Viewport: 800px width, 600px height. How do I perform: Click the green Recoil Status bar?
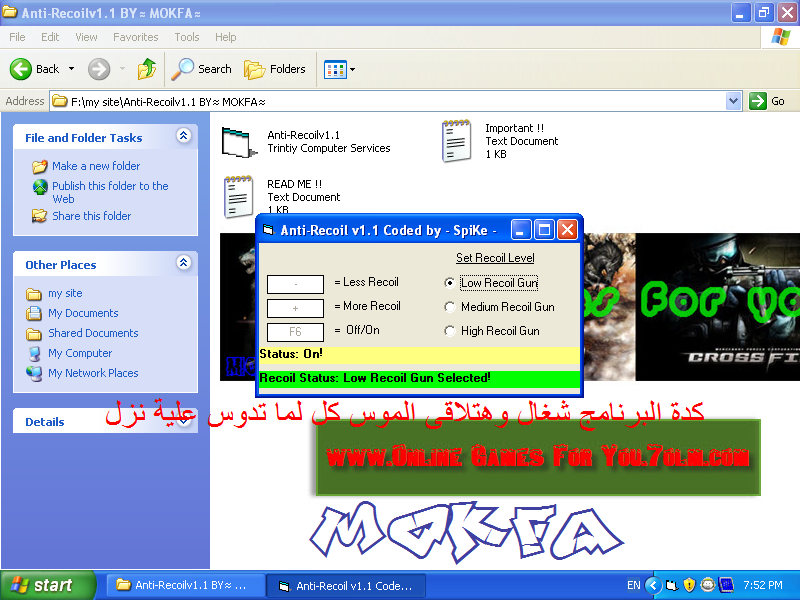[419, 379]
